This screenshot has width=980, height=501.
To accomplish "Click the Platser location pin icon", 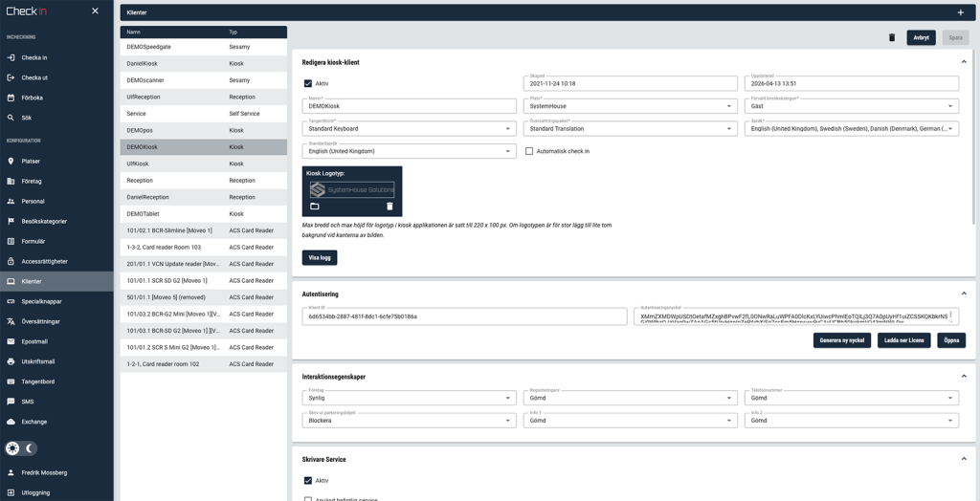I will [11, 162].
